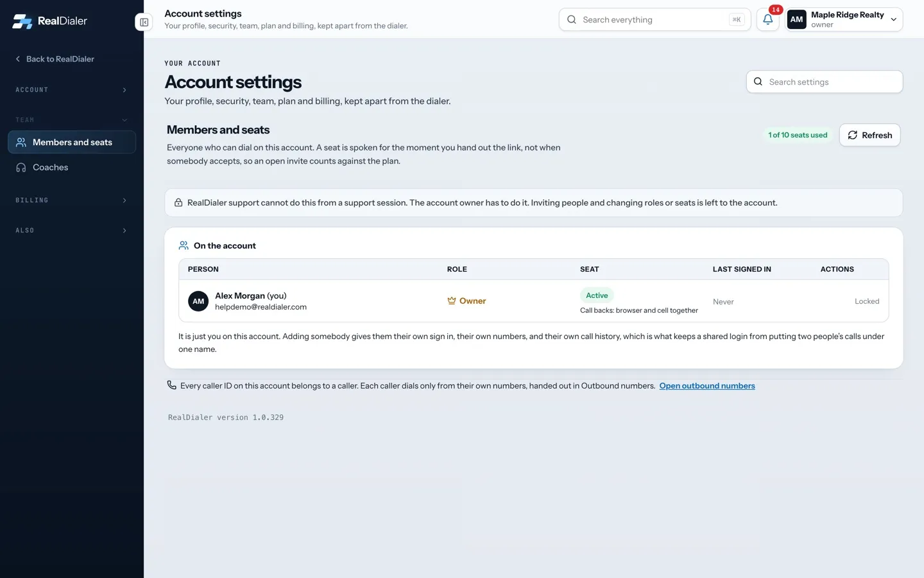Click the people icon beside On the account

coord(184,245)
